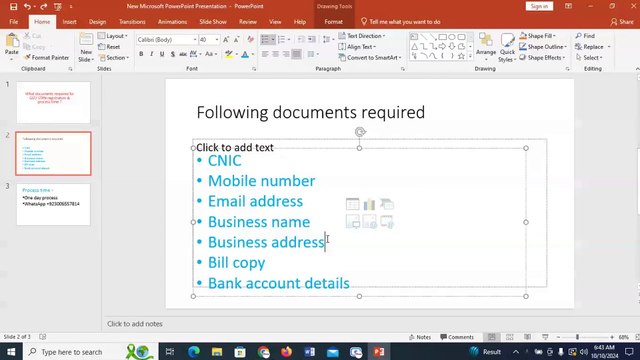Switch to Insert tab
Viewport: 640px width, 360px height.
(x=69, y=22)
